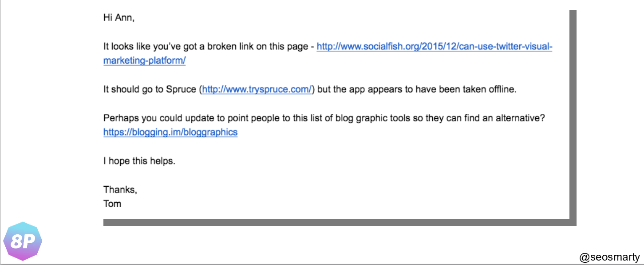This screenshot has width=644, height=265.
Task: Click the 8P logo badge
Action: point(23,241)
